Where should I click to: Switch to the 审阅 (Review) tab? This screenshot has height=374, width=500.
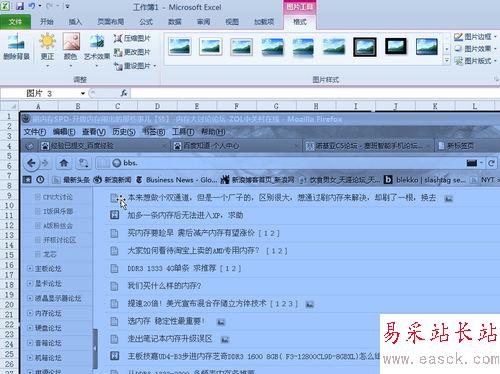(203, 22)
